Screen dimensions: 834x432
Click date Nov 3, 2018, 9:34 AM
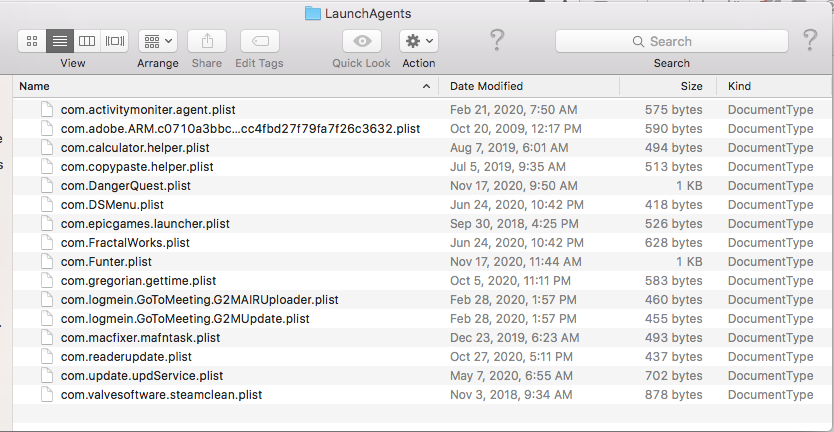[x=511, y=395]
